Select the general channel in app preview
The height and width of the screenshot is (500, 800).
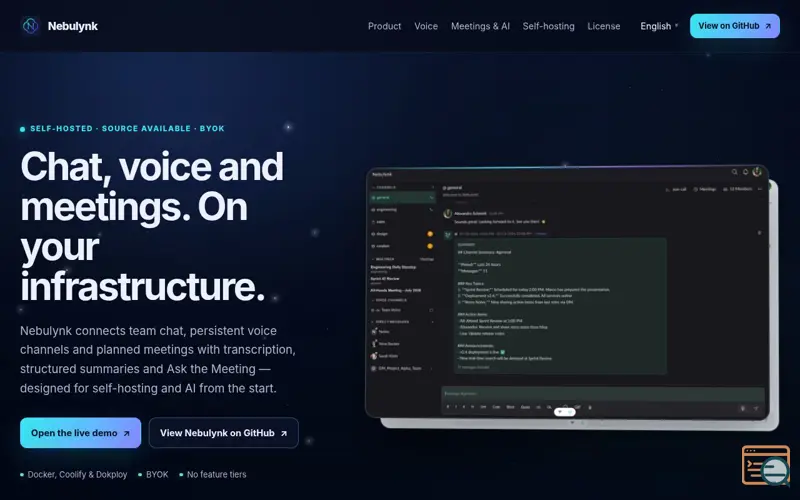pos(402,197)
